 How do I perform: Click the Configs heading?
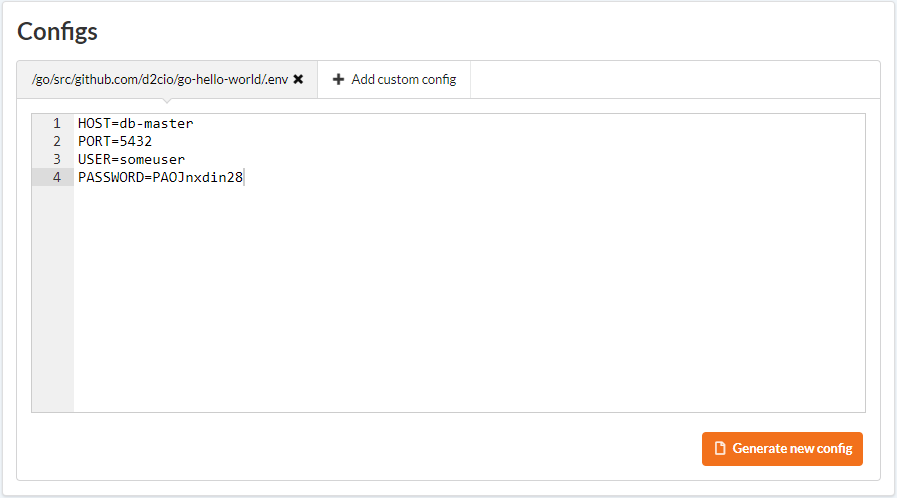point(57,31)
